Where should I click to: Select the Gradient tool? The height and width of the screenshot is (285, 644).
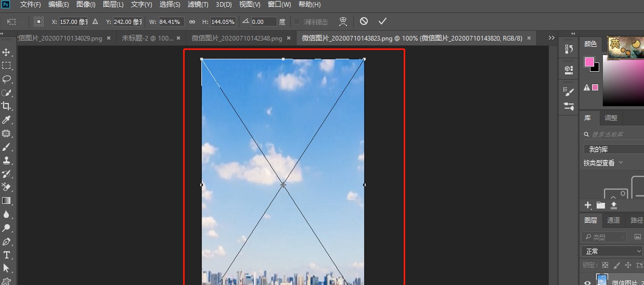tap(7, 200)
